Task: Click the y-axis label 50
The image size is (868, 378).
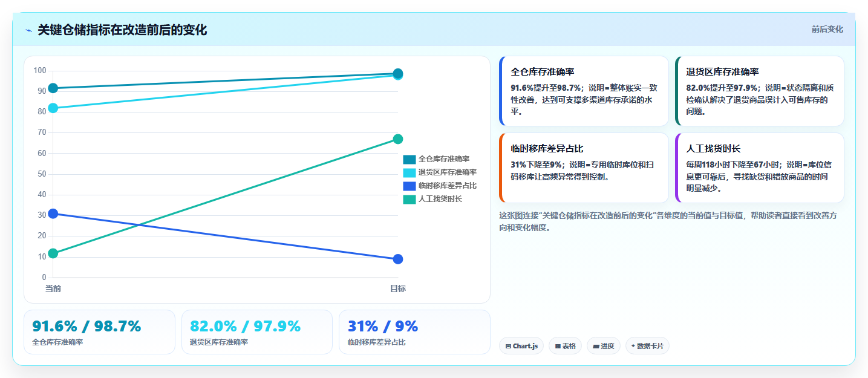Action: 42,174
